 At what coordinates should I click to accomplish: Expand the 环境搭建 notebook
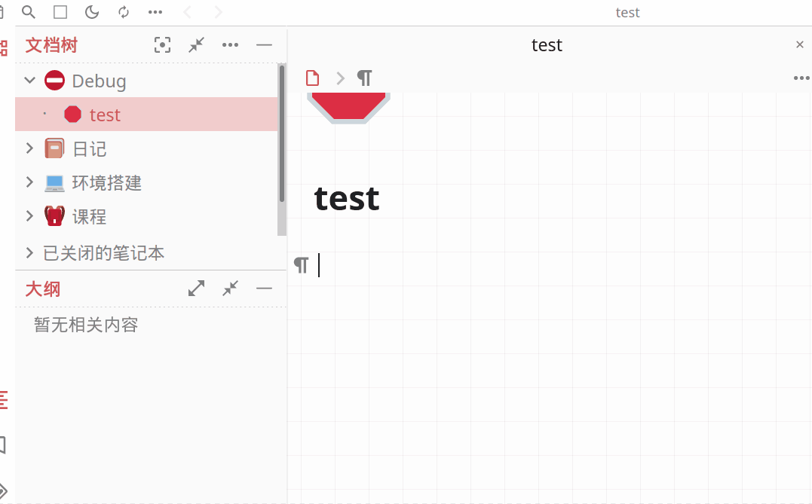tap(30, 182)
